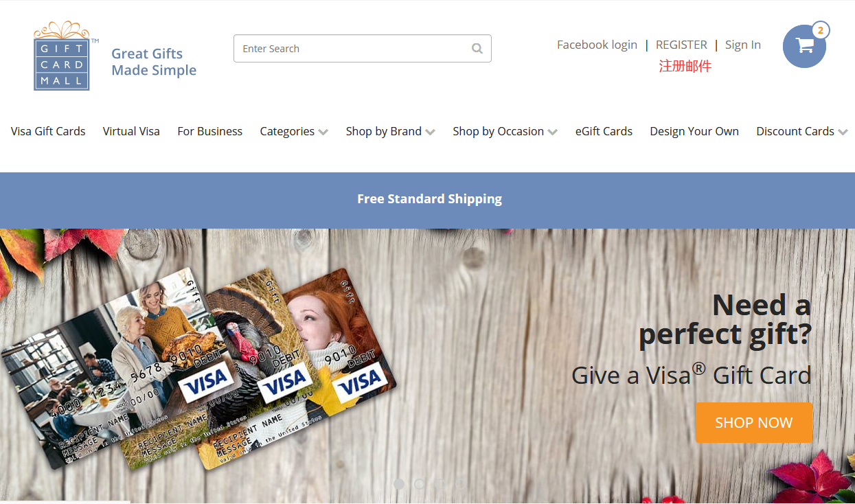Go to Virtual Visa page
The image size is (855, 504).
pos(131,131)
